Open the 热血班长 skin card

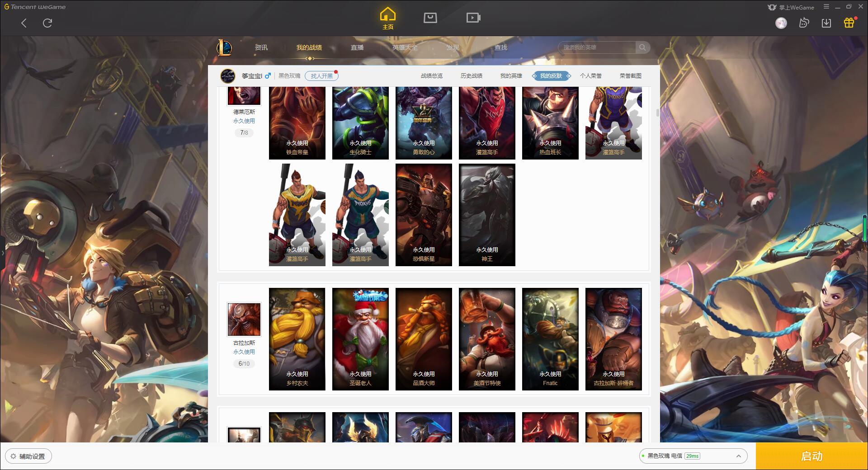click(550, 123)
